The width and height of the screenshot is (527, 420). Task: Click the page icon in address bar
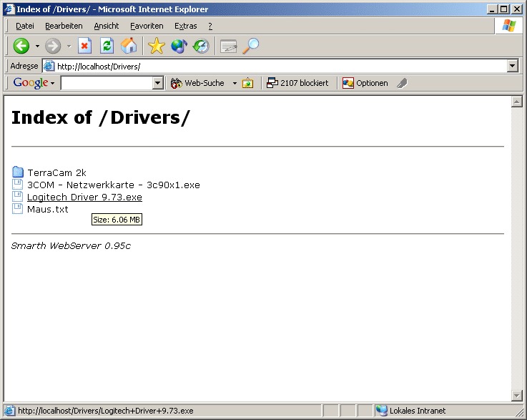pos(49,66)
